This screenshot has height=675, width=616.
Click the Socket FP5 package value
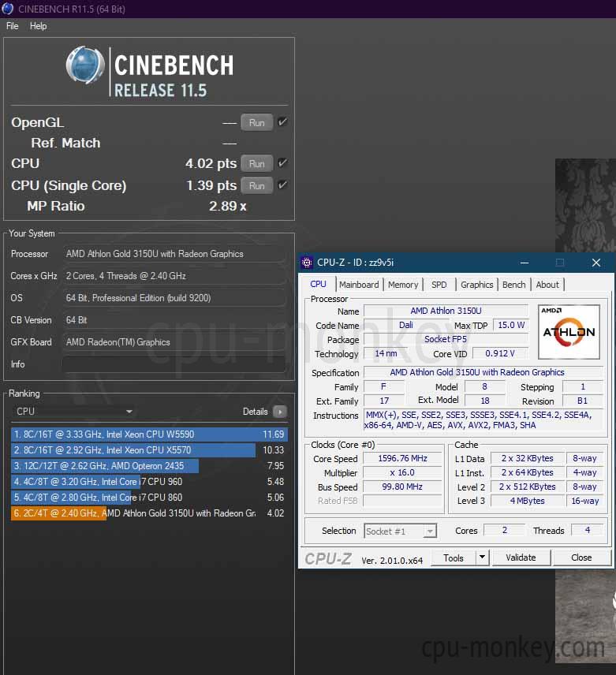[446, 339]
